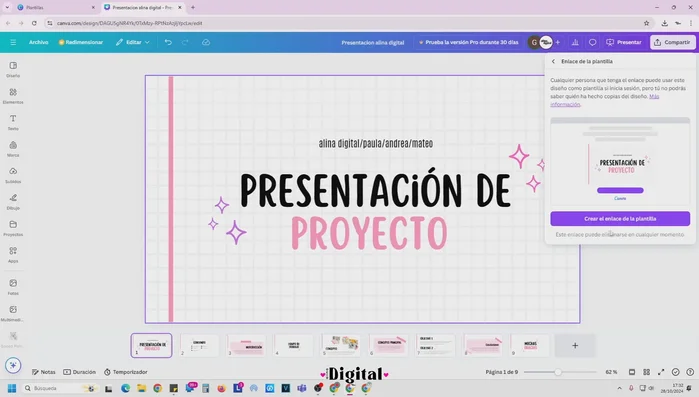Check the cloud save status icon
Image resolution: width=699 pixels, height=397 pixels.
[x=206, y=42]
